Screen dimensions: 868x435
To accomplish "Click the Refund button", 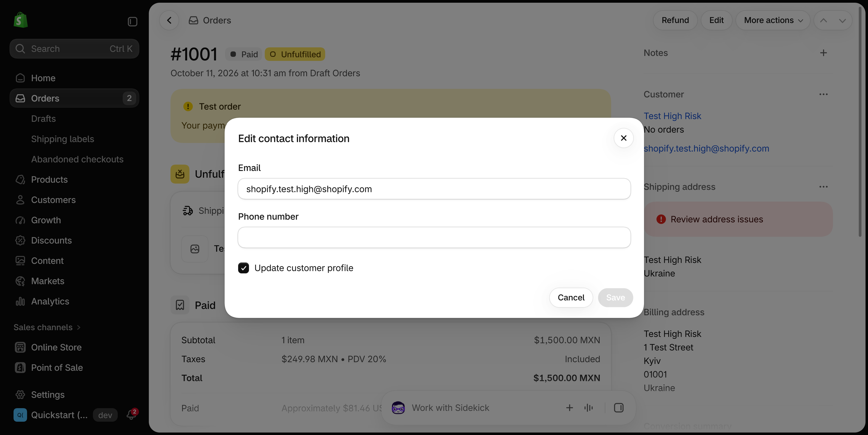I will 675,20.
